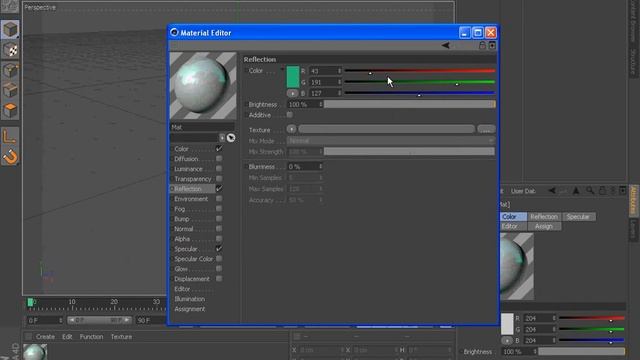This screenshot has width=640, height=360.
Task: Switch to the Reflection tab in Attributes
Action: 544,216
